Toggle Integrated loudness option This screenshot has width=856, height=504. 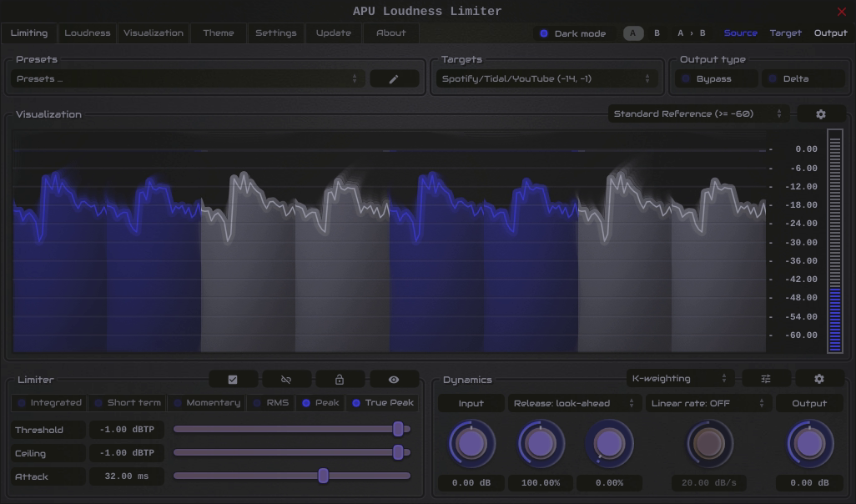pyautogui.click(x=50, y=403)
